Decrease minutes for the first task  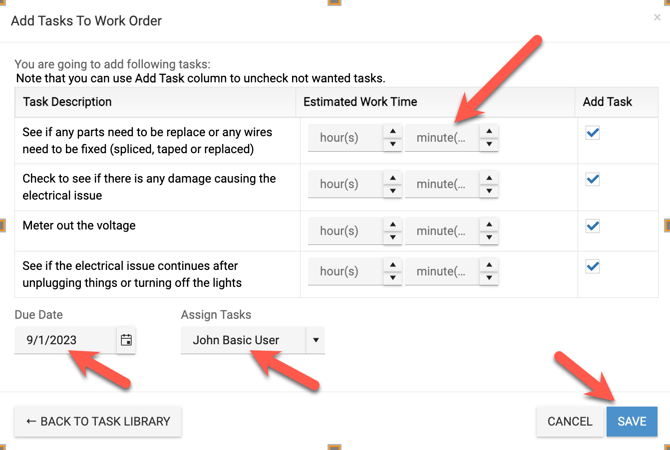pyautogui.click(x=488, y=145)
